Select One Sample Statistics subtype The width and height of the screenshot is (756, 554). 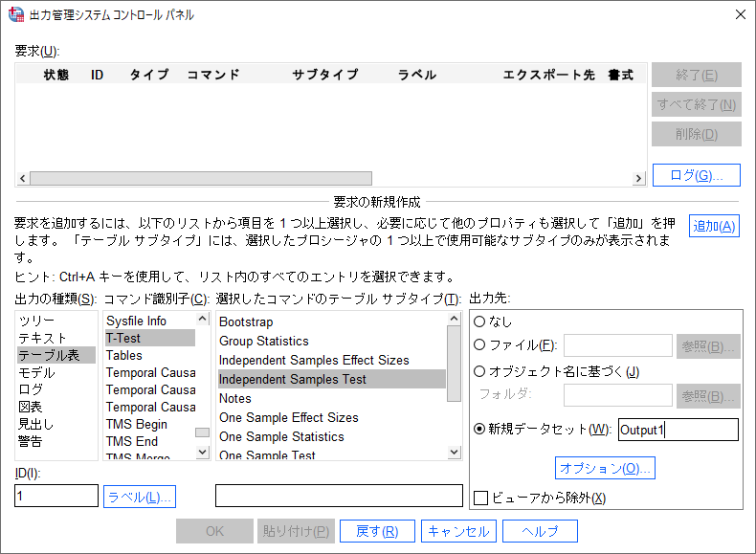332,436
